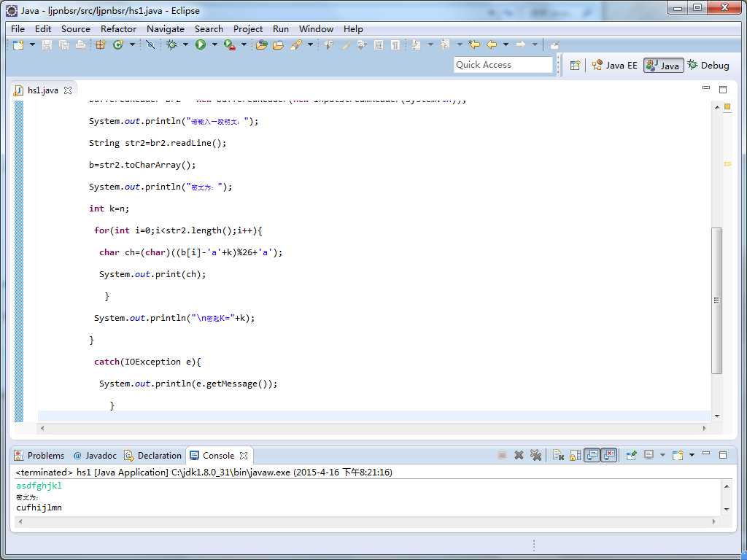747x560 pixels.
Task: Open the Search dropdown arrow
Action: pyautogui.click(x=310, y=44)
